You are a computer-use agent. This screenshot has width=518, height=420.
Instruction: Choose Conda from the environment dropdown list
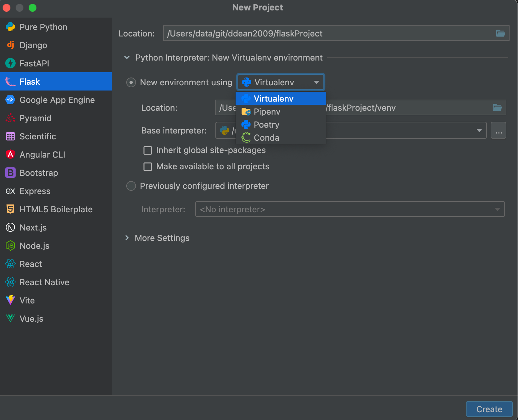tap(266, 138)
